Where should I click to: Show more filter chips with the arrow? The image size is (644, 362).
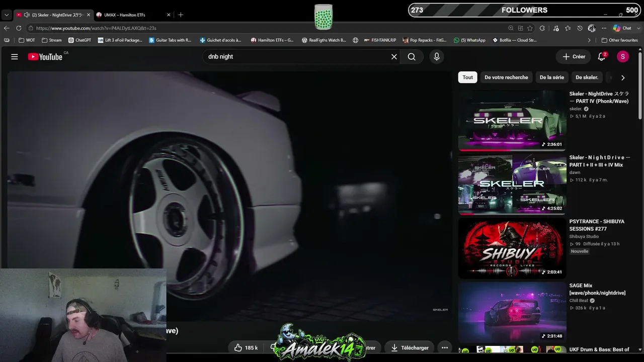coord(623,77)
